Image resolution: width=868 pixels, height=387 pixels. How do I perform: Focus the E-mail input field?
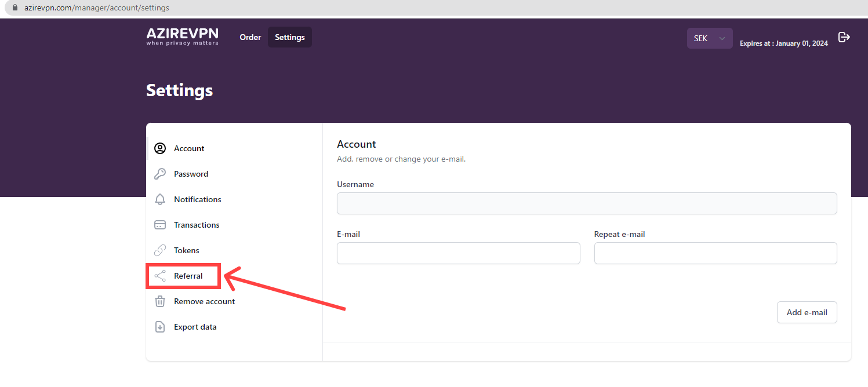(459, 253)
